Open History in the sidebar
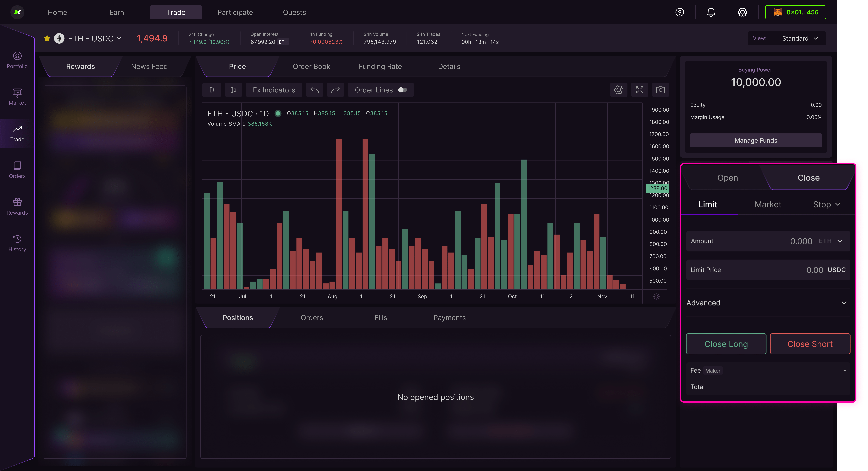The image size is (868, 471). point(17,243)
